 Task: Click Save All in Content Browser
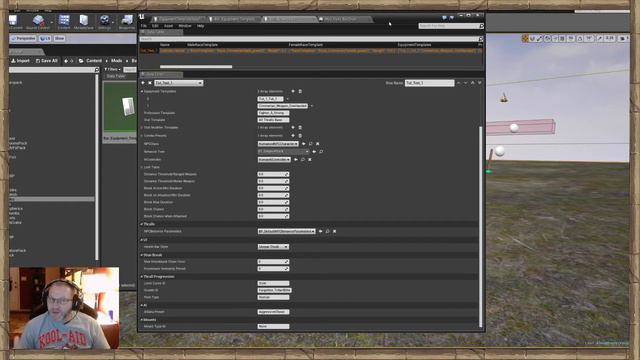pos(47,61)
